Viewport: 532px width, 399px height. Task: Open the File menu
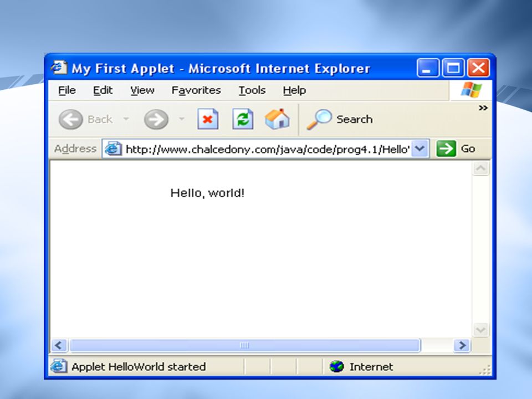point(67,90)
